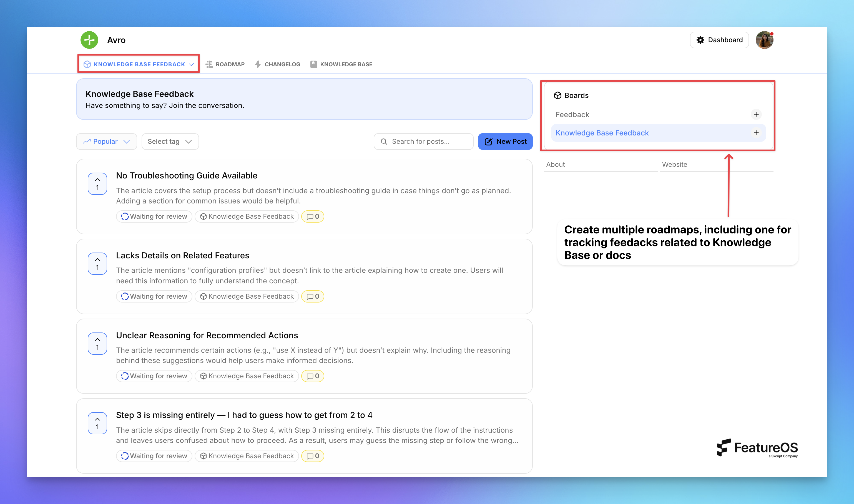Click the Knowledge Base book icon
Viewport: 854px width, 504px height.
[x=313, y=64]
